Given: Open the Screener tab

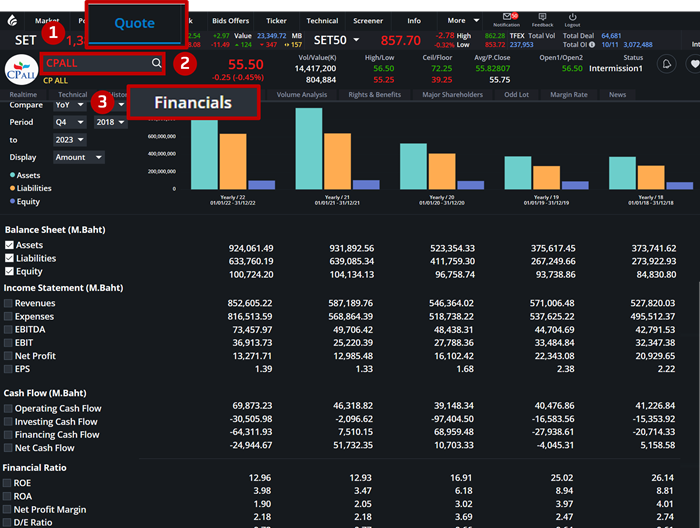Looking at the screenshot, I should [x=368, y=21].
